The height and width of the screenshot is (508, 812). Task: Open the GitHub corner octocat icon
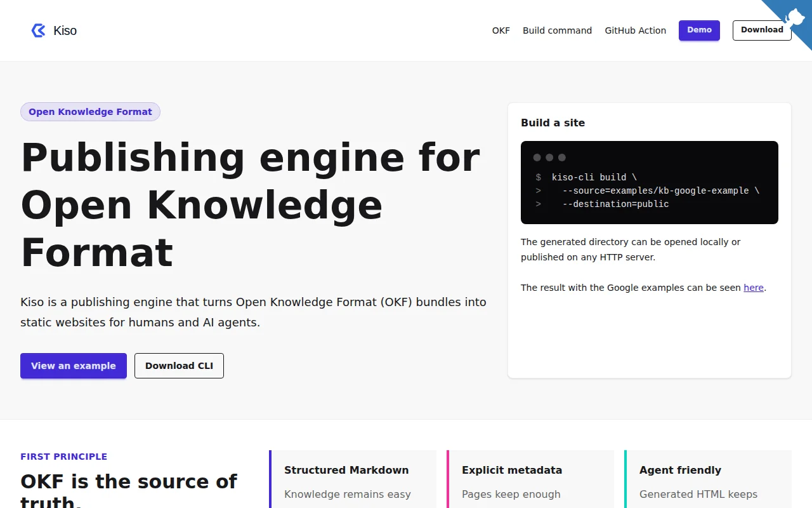pyautogui.click(x=794, y=17)
